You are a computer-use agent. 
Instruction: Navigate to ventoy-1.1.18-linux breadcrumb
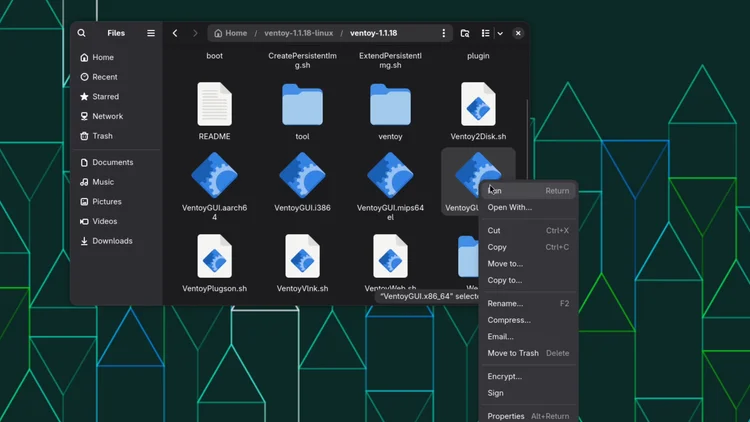tap(298, 33)
